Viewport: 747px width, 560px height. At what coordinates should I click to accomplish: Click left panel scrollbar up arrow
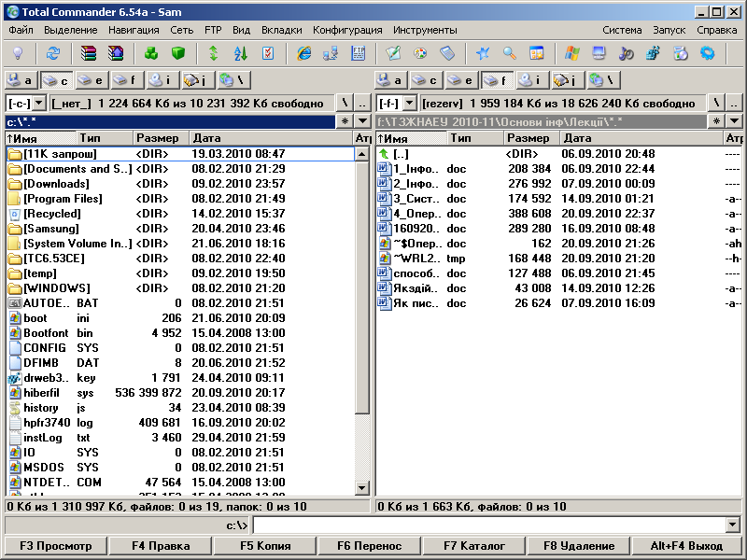pos(362,154)
